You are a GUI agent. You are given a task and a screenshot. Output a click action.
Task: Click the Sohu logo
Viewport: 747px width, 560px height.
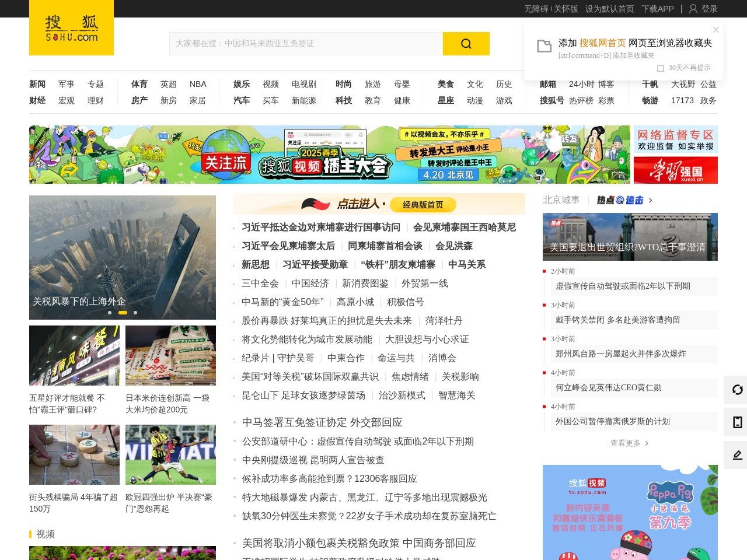(x=71, y=28)
